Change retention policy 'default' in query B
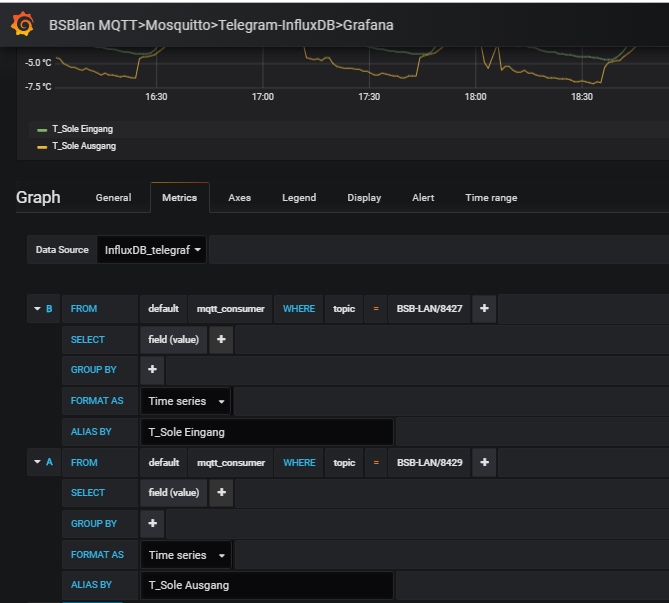The width and height of the screenshot is (669, 603). point(163,309)
